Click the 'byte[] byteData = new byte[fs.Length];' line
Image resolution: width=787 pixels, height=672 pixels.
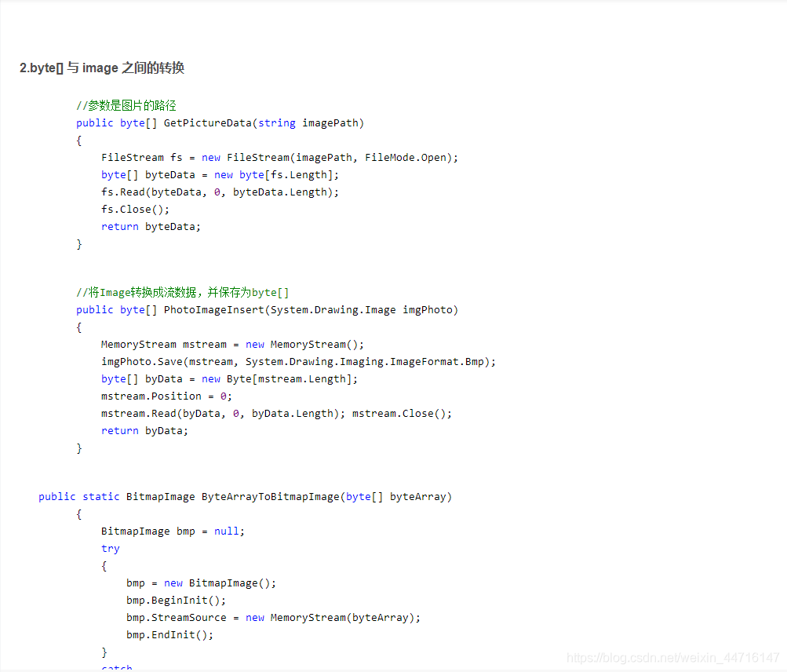pyautogui.click(x=220, y=175)
